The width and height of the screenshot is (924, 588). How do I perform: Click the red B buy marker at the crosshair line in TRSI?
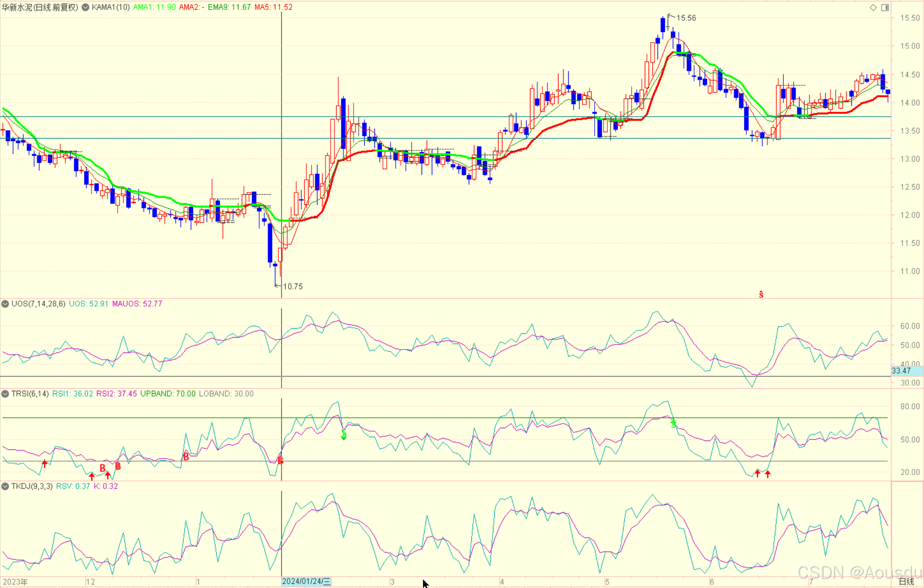tap(280, 460)
